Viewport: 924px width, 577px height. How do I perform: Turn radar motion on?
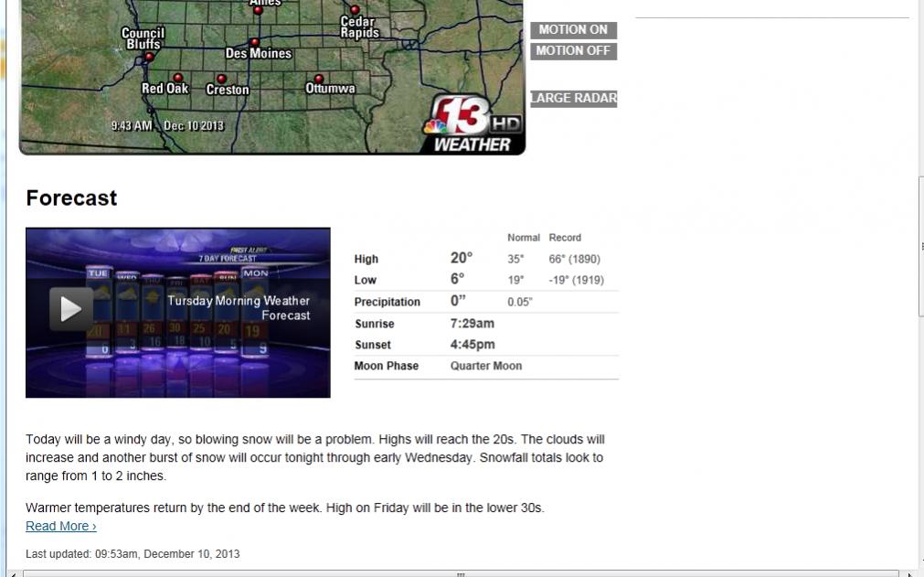(x=573, y=30)
